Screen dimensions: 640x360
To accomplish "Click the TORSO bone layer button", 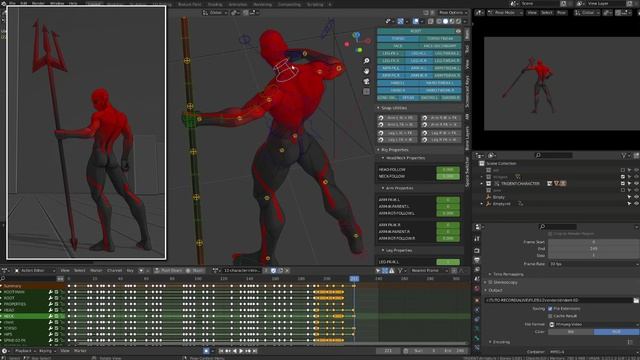I will click(398, 38).
